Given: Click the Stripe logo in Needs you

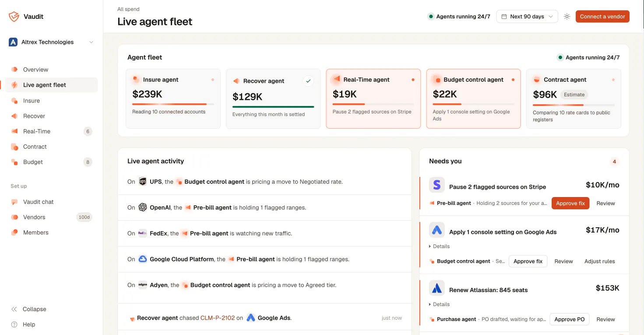Looking at the screenshot, I should (436, 185).
